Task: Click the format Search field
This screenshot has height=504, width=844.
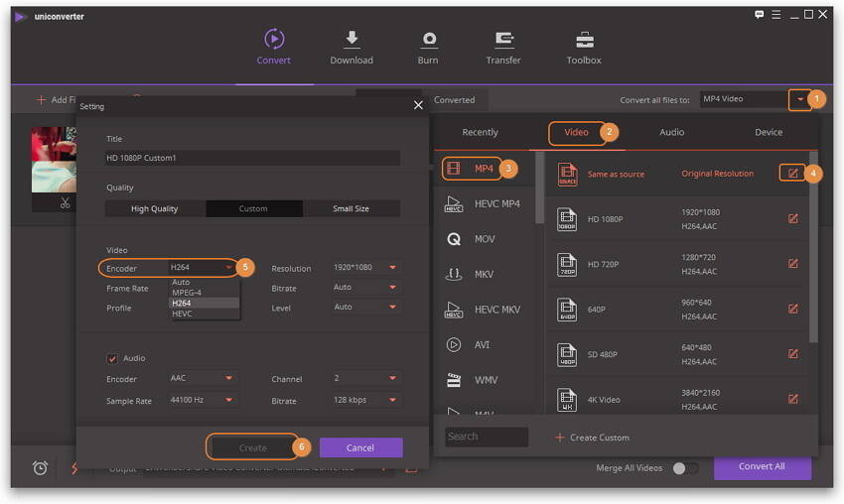Action: [x=487, y=437]
